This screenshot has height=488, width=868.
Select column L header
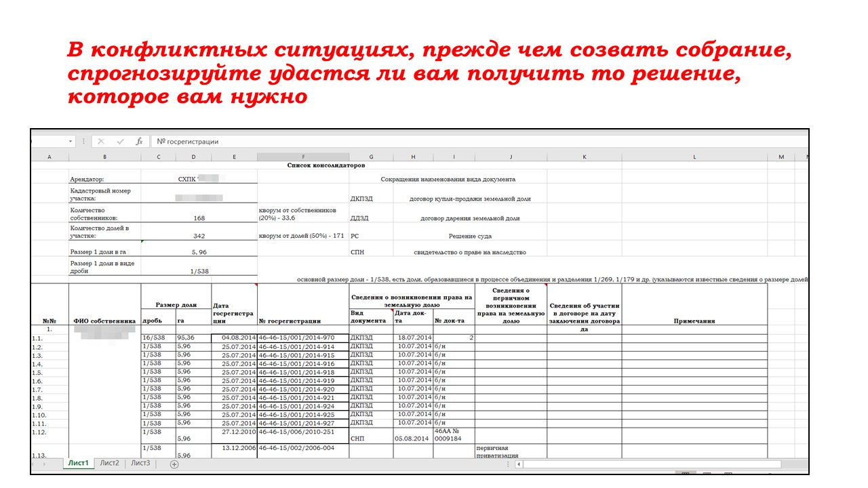[x=694, y=157]
